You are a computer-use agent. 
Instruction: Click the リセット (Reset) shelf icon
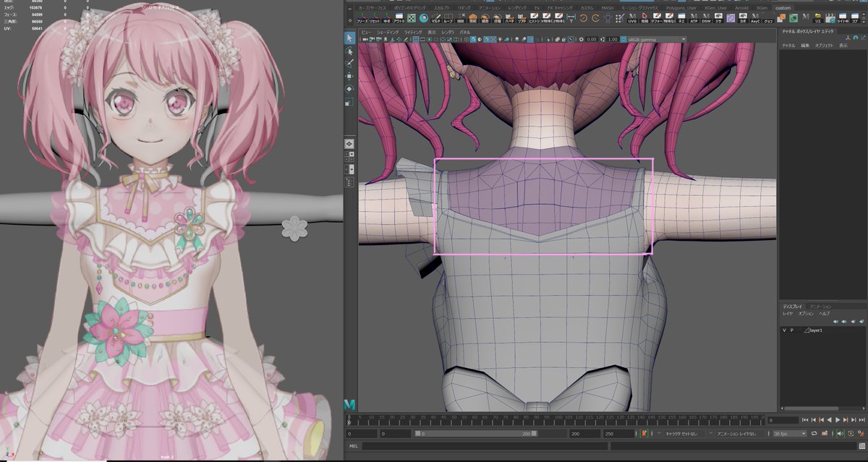click(375, 18)
